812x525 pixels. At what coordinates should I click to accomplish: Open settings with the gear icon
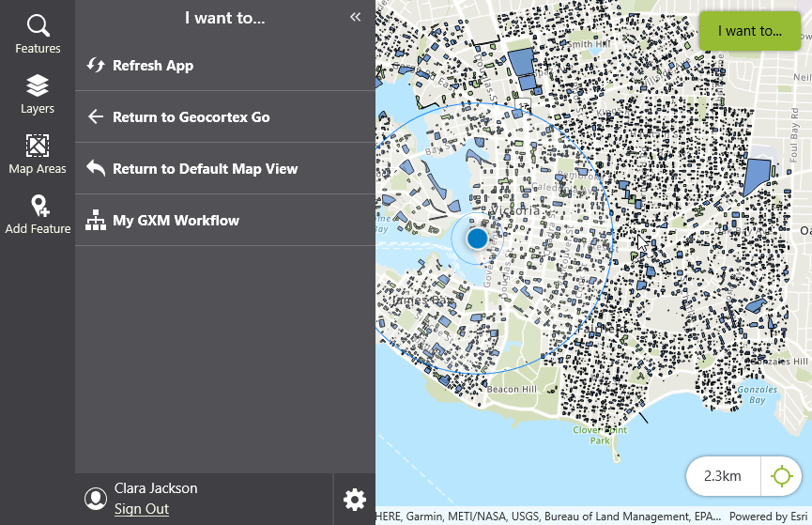[x=355, y=500]
